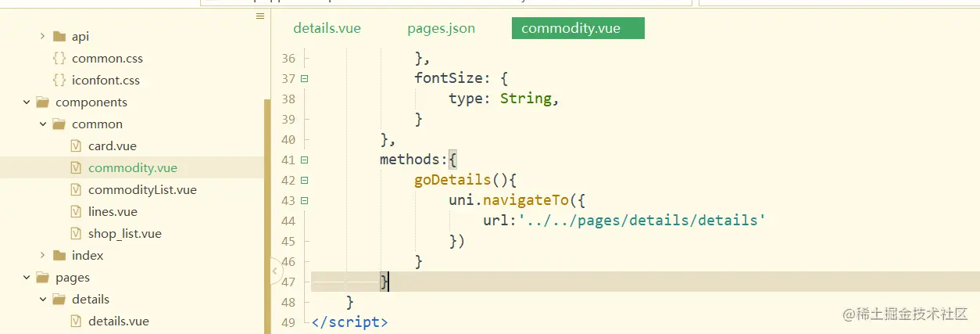Image resolution: width=980 pixels, height=334 pixels.
Task: Fold navigateTo block at line 43
Action: click(x=304, y=200)
